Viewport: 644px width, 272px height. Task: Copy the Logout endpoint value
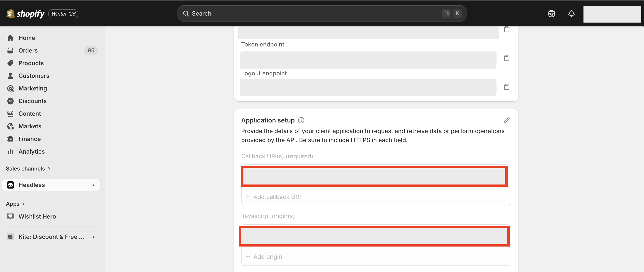tap(506, 87)
